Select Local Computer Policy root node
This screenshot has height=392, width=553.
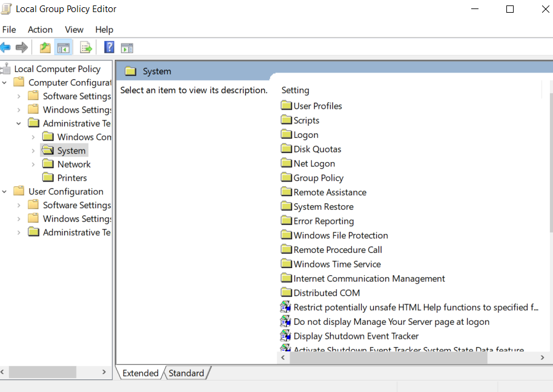(x=57, y=69)
